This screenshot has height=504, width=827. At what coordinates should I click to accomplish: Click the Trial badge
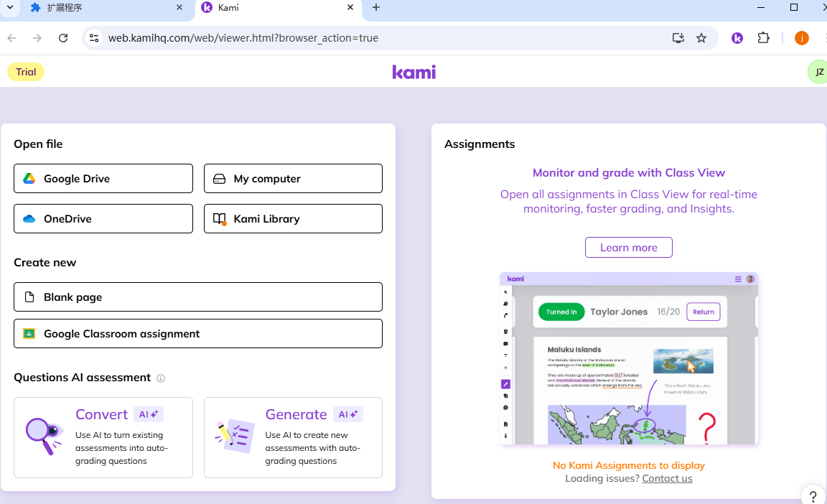(x=26, y=72)
